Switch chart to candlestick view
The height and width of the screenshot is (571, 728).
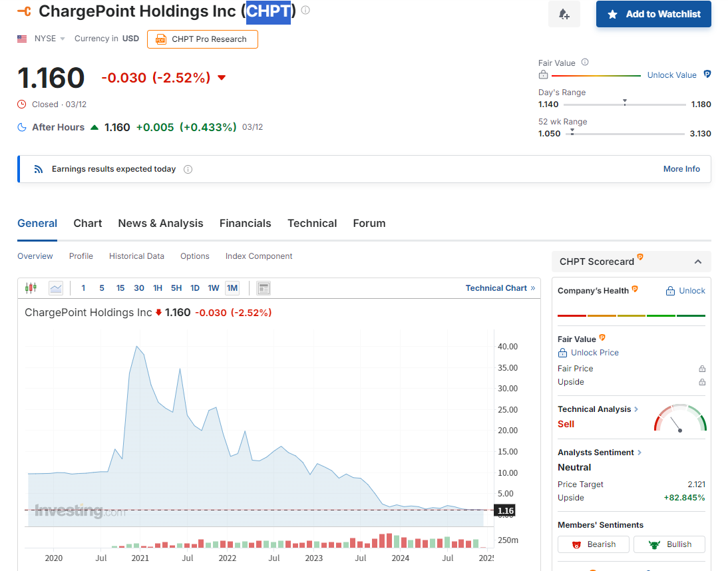[31, 287]
